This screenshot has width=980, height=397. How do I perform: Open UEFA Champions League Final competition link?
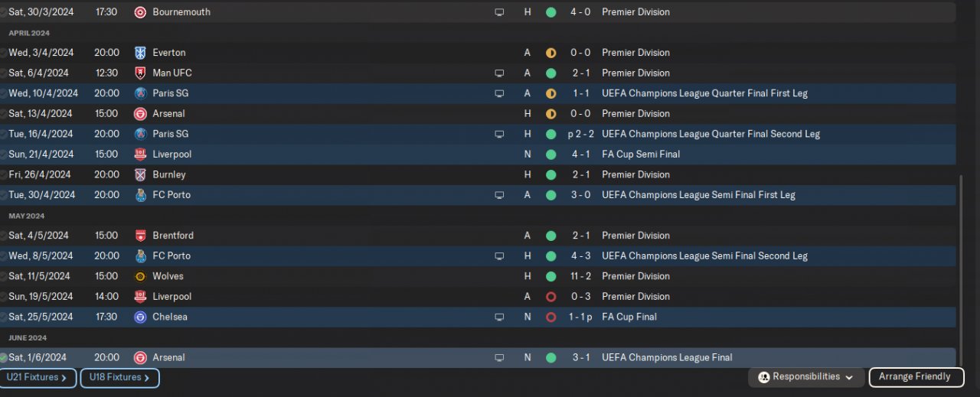click(667, 357)
